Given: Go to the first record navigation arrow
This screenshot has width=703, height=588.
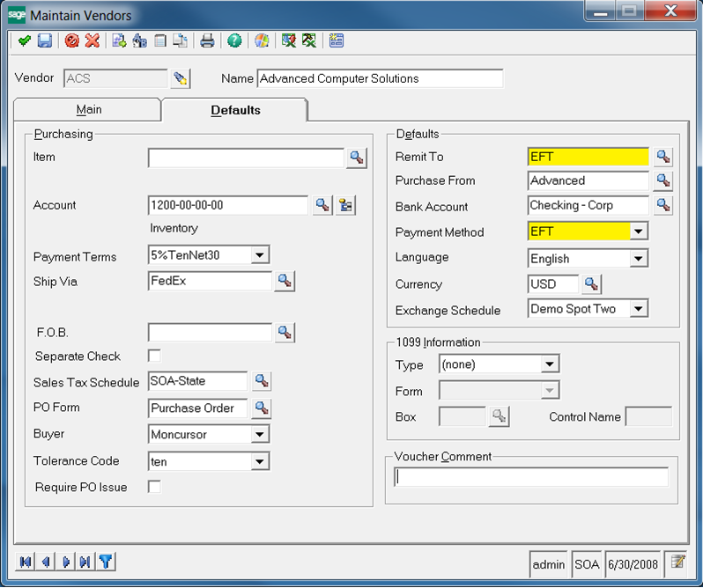Looking at the screenshot, I should [x=26, y=562].
